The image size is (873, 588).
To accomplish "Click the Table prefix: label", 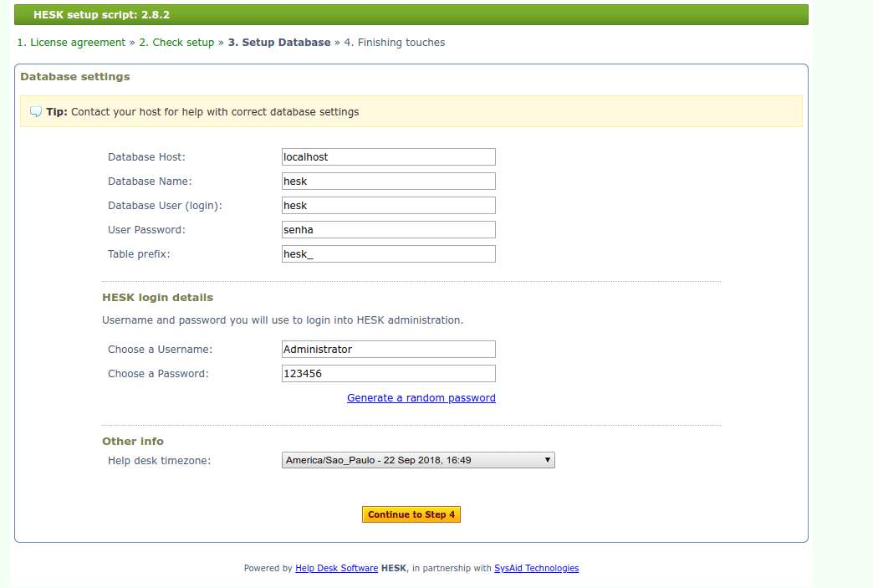I will click(139, 254).
